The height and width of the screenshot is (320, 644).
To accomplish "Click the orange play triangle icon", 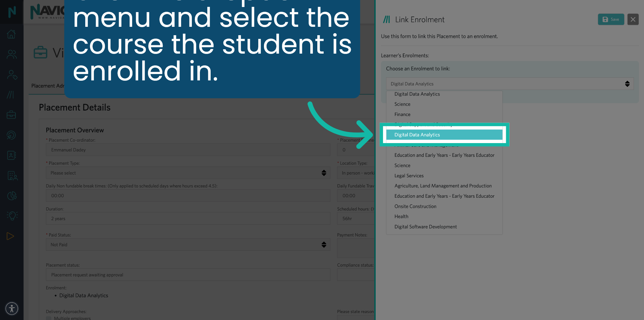I will tap(10, 236).
